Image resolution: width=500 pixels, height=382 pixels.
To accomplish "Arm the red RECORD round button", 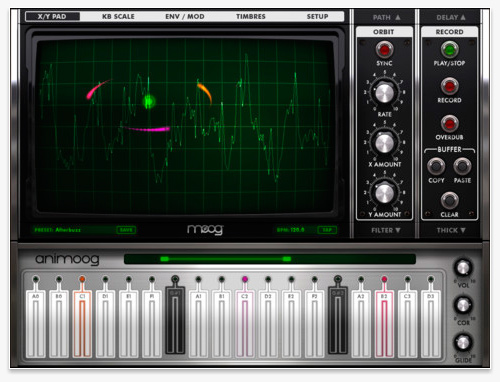I will tap(449, 87).
